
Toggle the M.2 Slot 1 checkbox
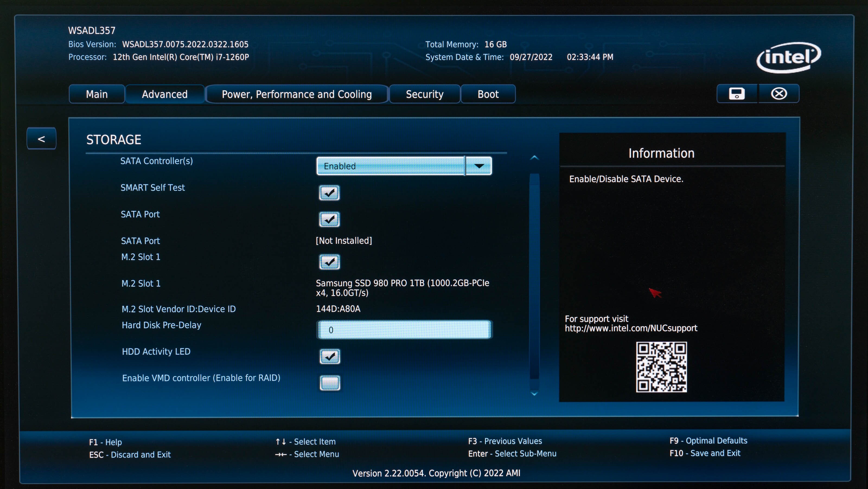point(329,262)
